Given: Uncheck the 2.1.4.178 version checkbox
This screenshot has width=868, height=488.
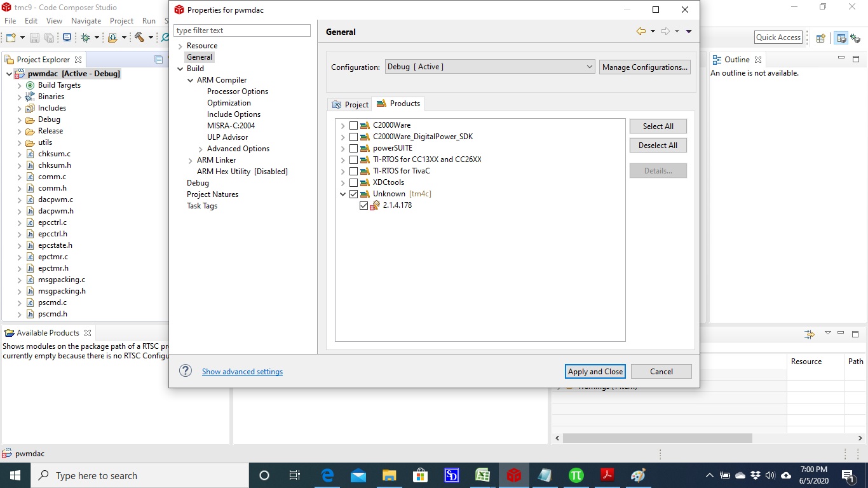Looking at the screenshot, I should click(364, 205).
